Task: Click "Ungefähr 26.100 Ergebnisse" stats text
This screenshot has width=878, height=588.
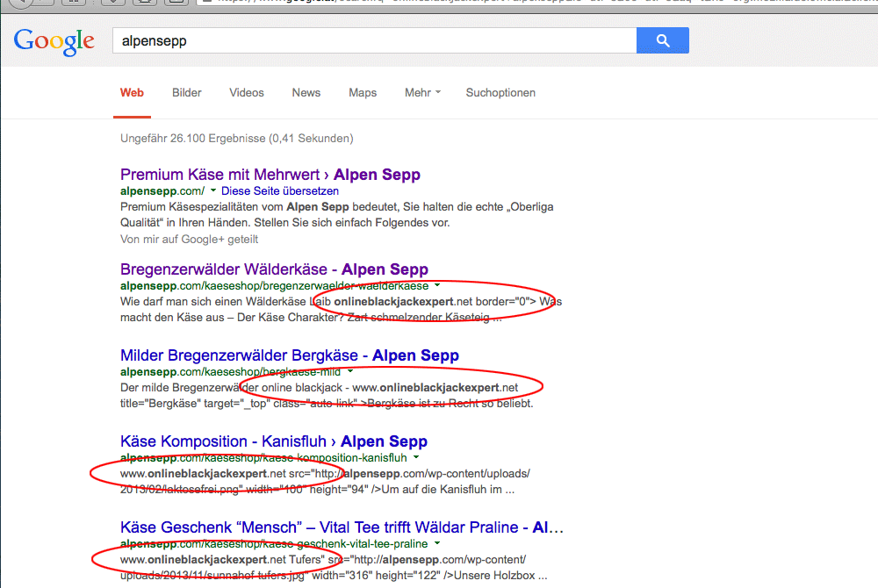Action: pyautogui.click(x=237, y=138)
